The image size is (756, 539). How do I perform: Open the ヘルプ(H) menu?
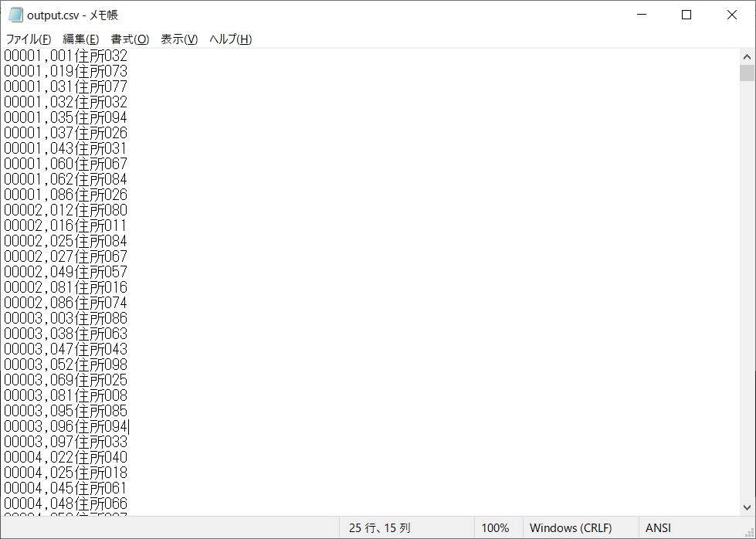230,39
